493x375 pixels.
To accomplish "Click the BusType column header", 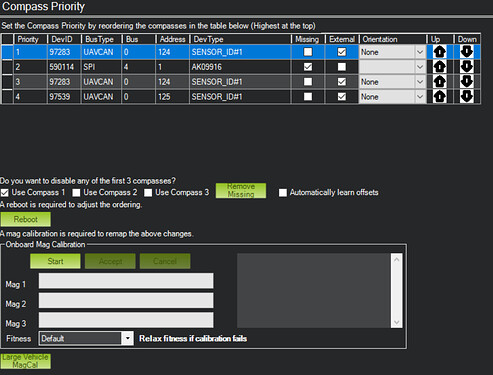I will click(x=101, y=39).
